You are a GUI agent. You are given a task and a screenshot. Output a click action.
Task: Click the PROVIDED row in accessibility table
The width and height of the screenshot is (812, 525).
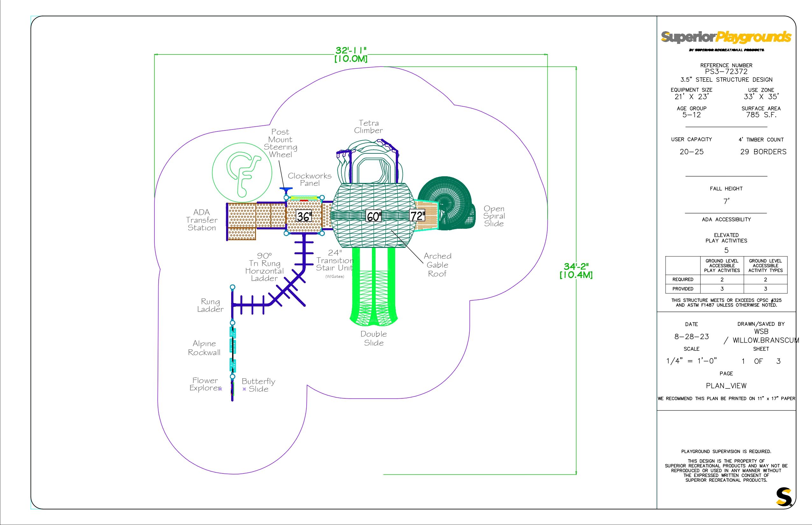(x=683, y=289)
